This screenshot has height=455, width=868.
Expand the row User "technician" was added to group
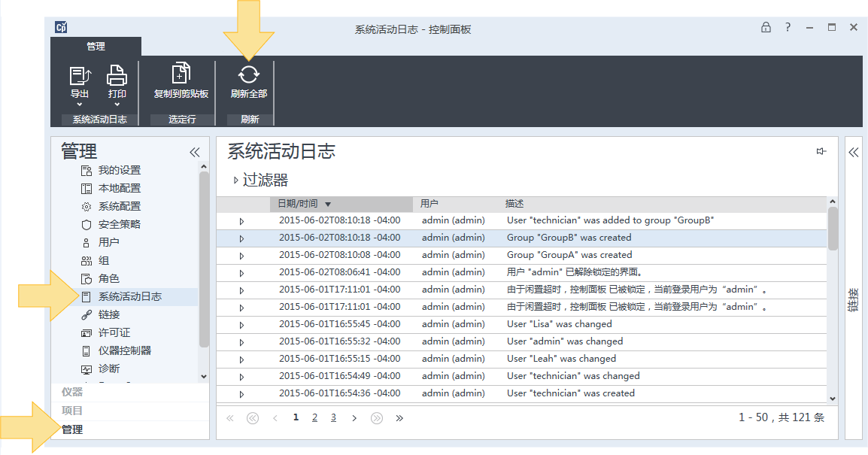point(241,221)
